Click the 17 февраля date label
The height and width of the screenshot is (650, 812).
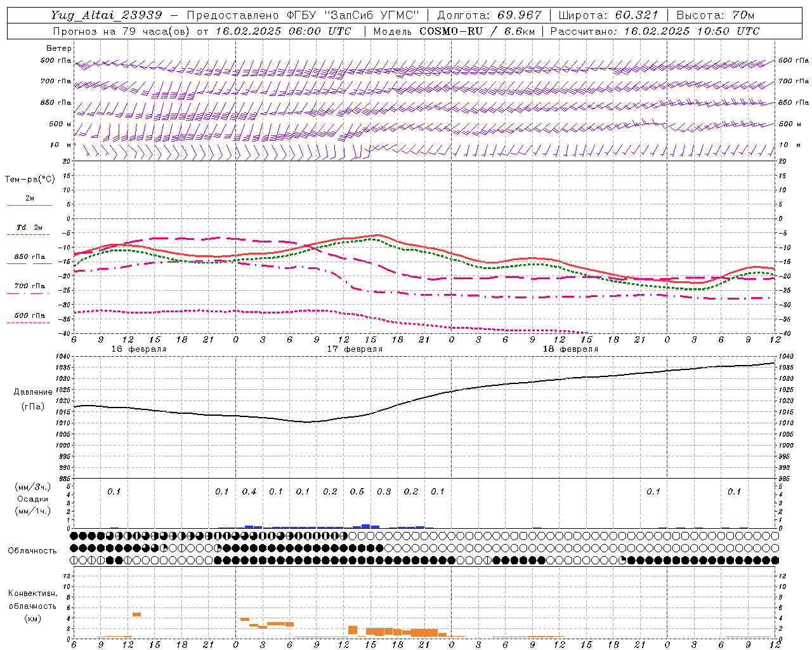[355, 349]
